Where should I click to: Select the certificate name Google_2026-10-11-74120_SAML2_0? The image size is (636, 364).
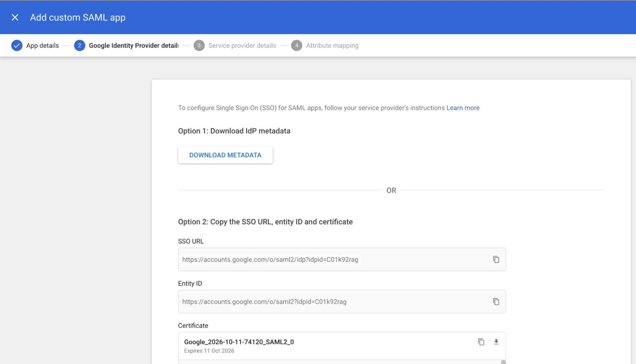239,342
